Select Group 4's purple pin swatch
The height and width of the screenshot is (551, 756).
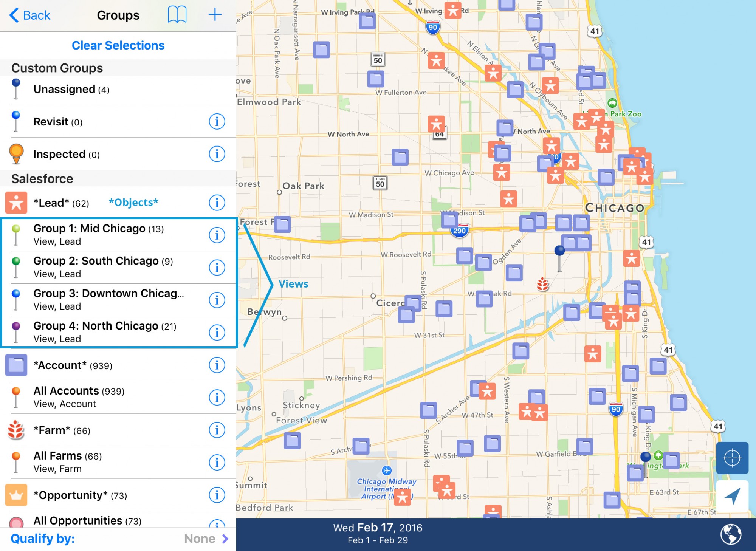[x=16, y=326]
